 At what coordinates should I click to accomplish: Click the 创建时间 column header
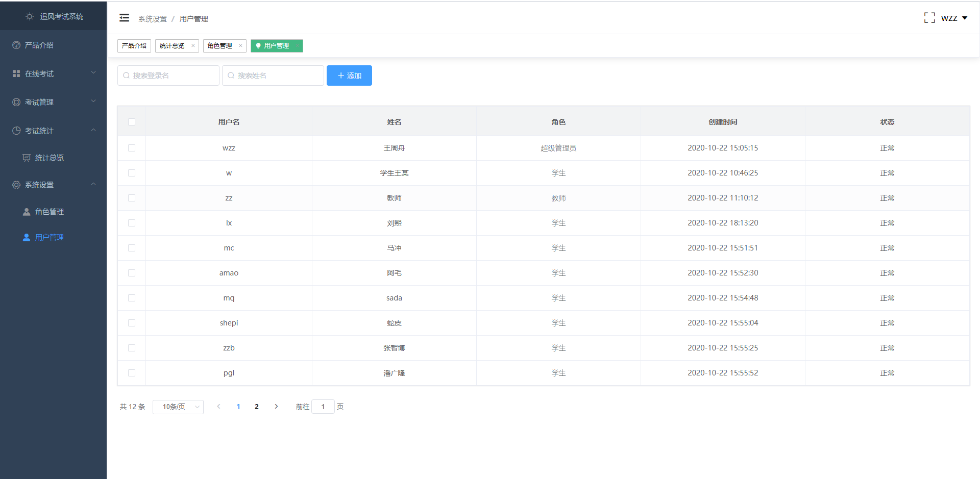(723, 122)
